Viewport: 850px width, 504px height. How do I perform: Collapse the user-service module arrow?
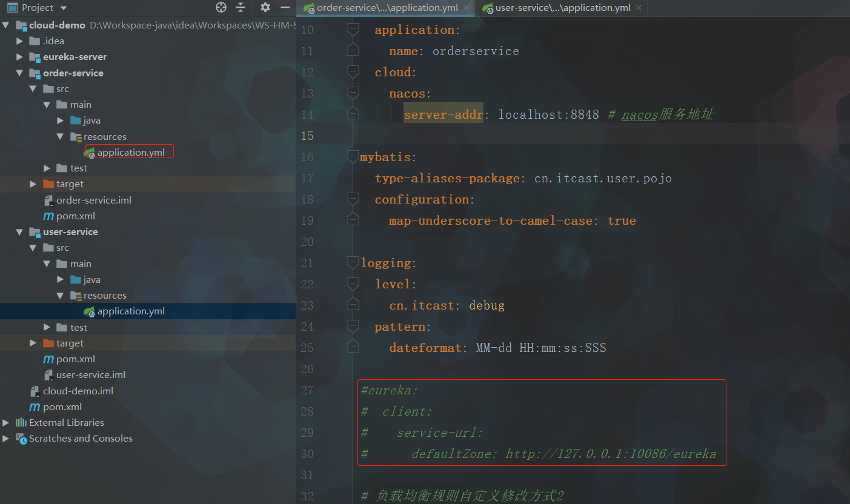(x=20, y=232)
